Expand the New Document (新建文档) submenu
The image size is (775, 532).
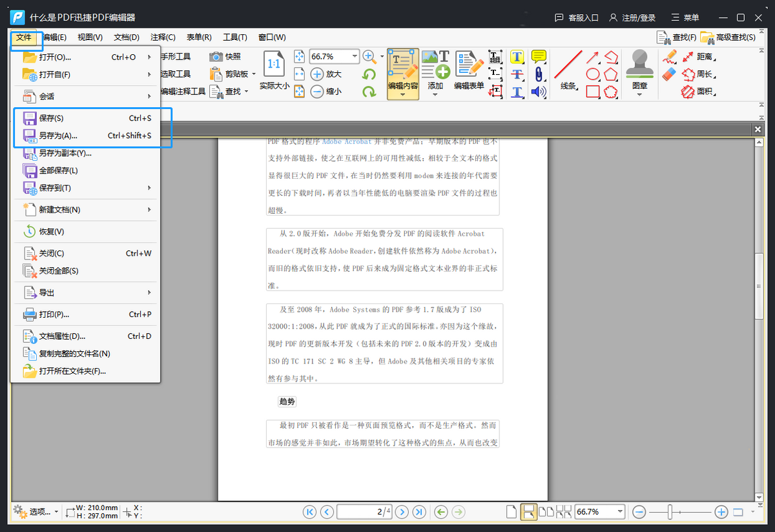tap(85, 210)
